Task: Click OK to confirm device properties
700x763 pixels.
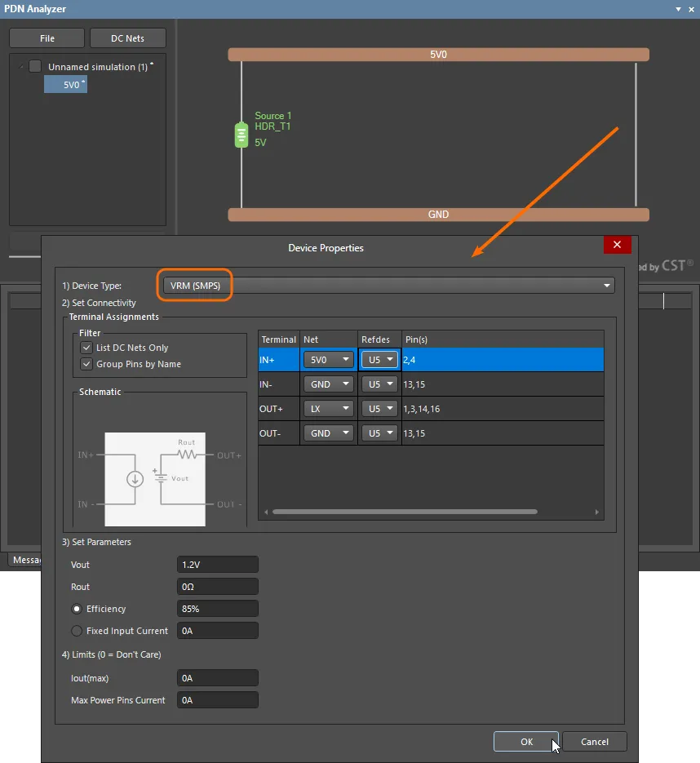Action: [x=526, y=742]
